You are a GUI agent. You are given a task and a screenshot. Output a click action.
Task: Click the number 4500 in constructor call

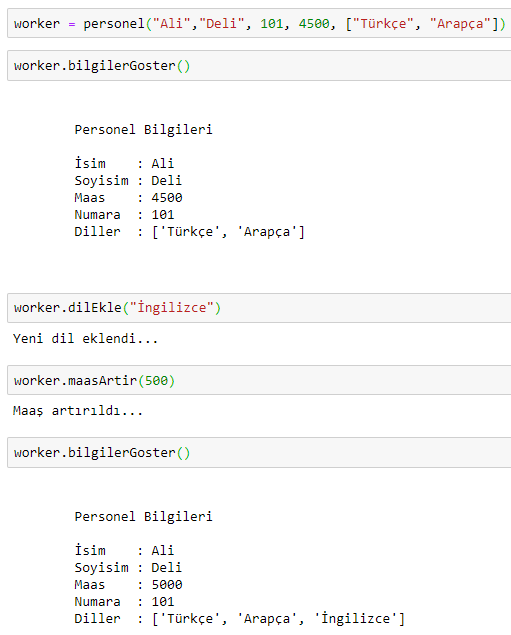pyautogui.click(x=314, y=23)
